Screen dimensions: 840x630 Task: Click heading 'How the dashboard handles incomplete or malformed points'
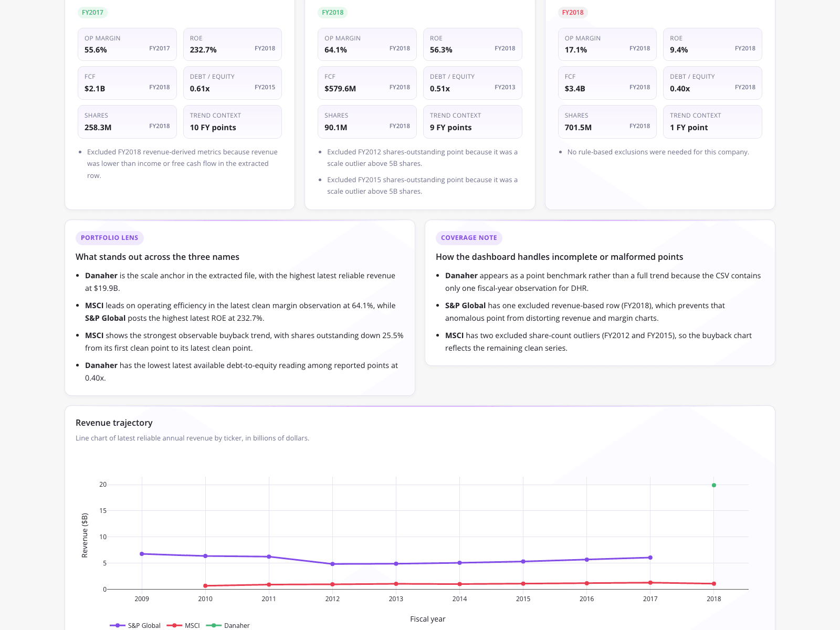(560, 257)
